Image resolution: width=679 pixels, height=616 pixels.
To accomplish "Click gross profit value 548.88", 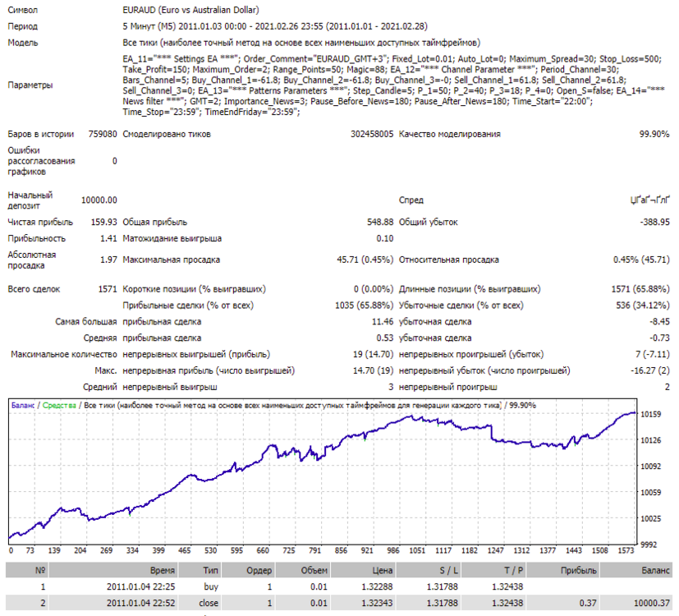I will [x=380, y=223].
